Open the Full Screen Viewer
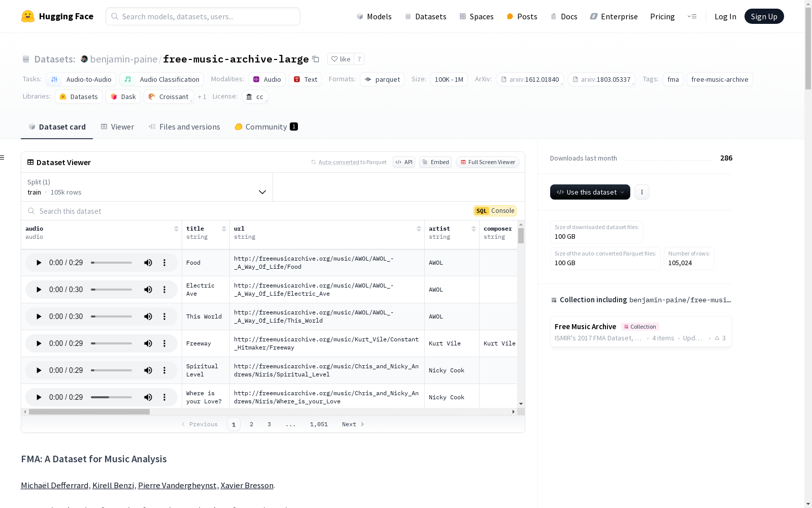Image resolution: width=812 pixels, height=508 pixels. click(488, 162)
